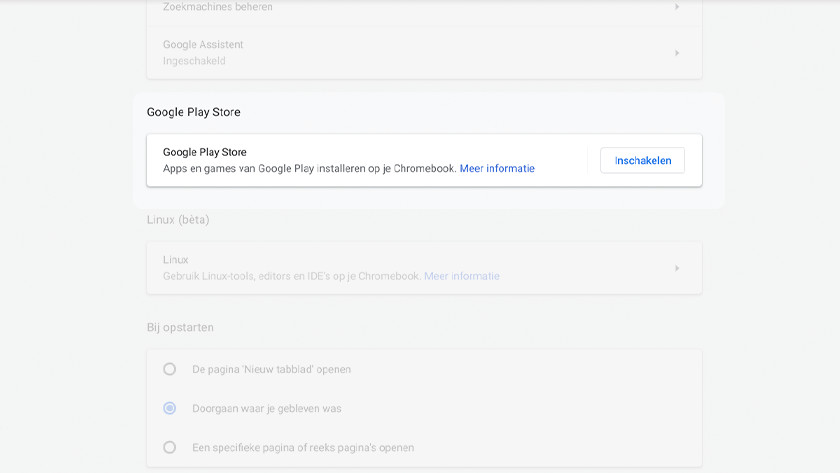The height and width of the screenshot is (473, 840).
Task: Click the Linux (bèta) section heading
Action: pos(178,219)
